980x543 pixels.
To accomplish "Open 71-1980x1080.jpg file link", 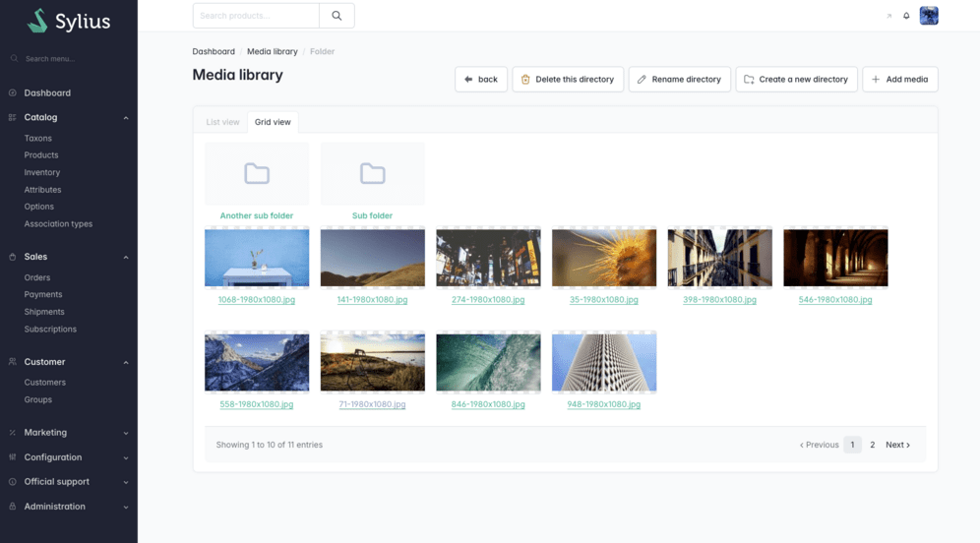I will (x=373, y=404).
